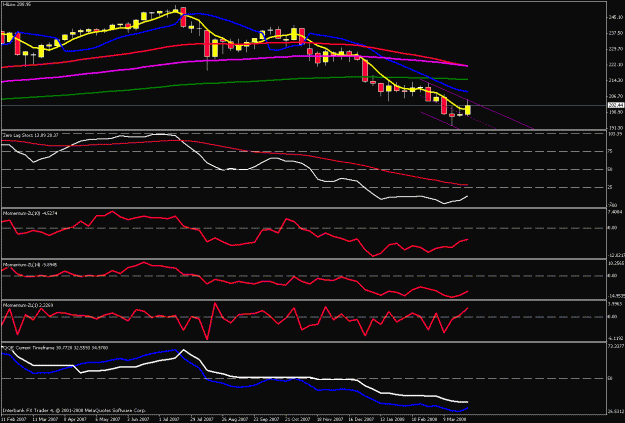The width and height of the screenshot is (625, 423).
Task: Click the 6 May 2007 date label
Action: coord(108,420)
